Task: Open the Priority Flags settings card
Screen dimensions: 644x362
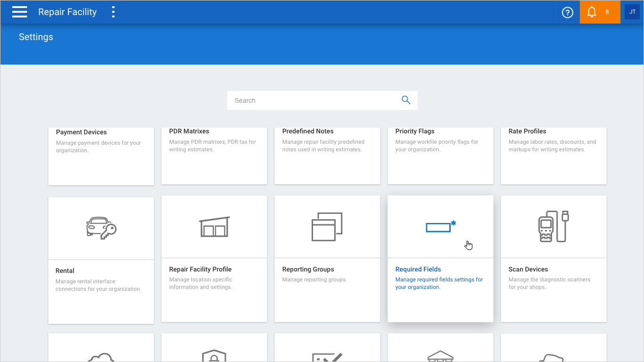Action: coord(440,156)
